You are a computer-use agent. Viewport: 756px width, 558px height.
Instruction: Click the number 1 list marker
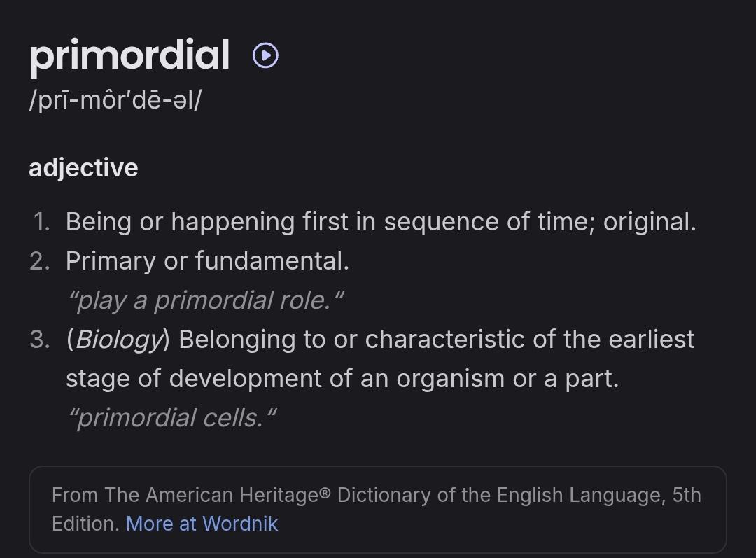pos(42,223)
